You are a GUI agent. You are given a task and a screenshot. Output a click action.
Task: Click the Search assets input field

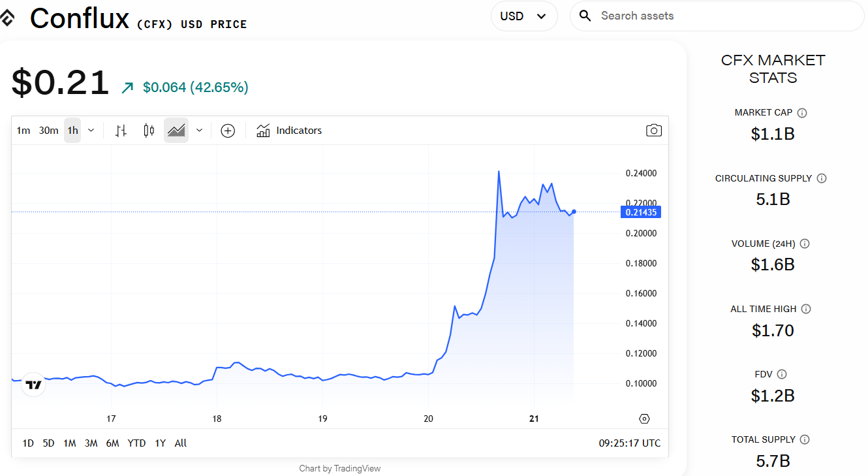coord(724,16)
